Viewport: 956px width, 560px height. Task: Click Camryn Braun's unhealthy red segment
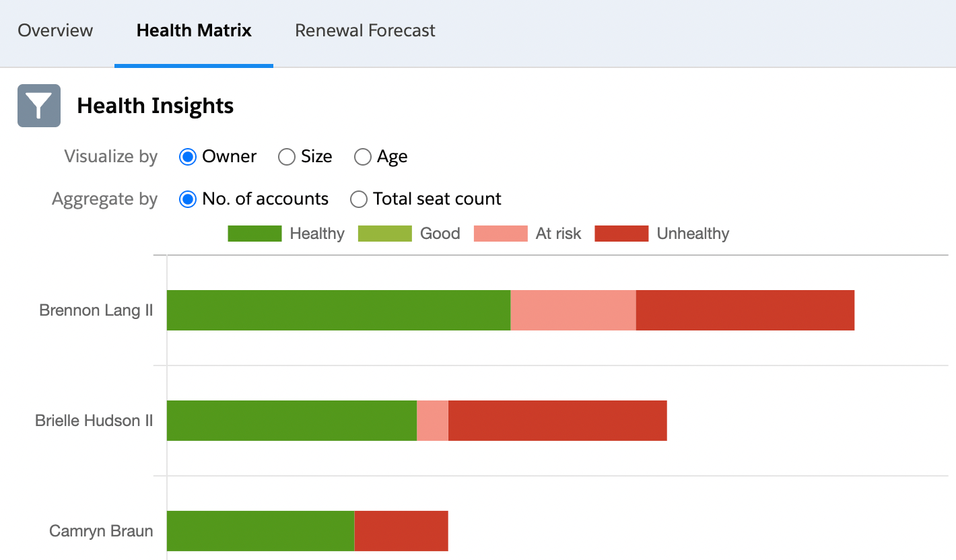[401, 531]
